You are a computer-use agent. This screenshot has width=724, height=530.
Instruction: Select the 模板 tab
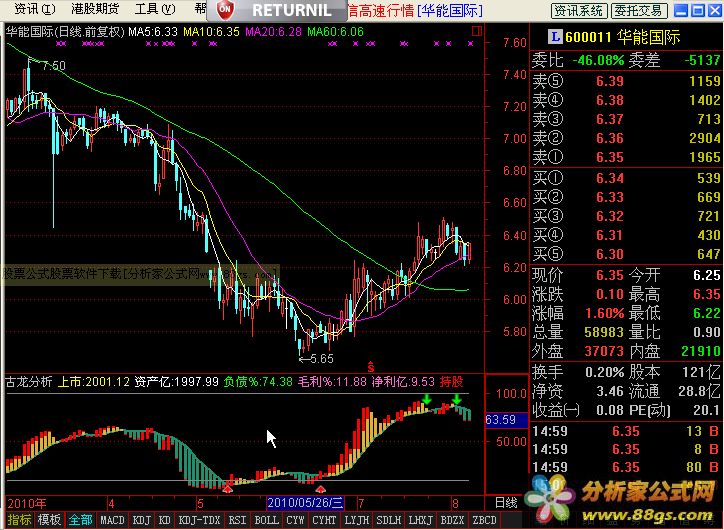click(49, 520)
